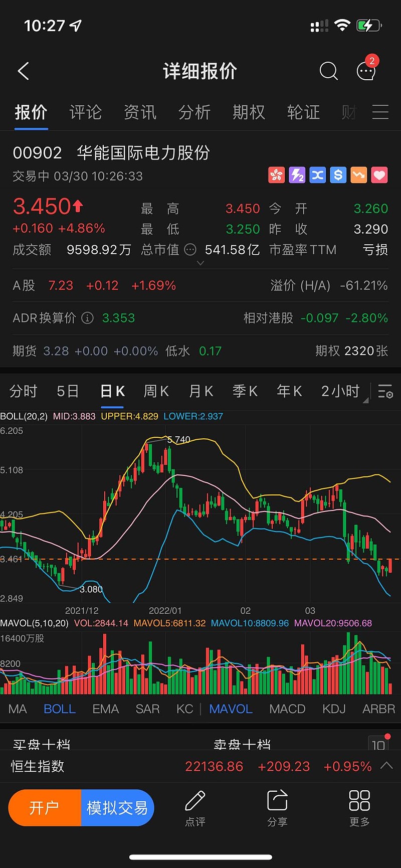The image size is (401, 868).
Task: Open the 期货 3.28 row
Action: pyautogui.click(x=117, y=351)
